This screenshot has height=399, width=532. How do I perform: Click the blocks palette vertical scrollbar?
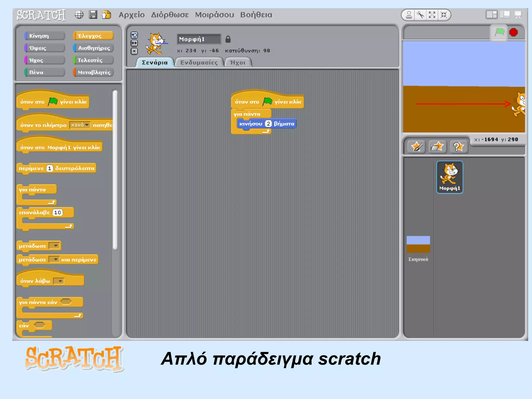115,170
